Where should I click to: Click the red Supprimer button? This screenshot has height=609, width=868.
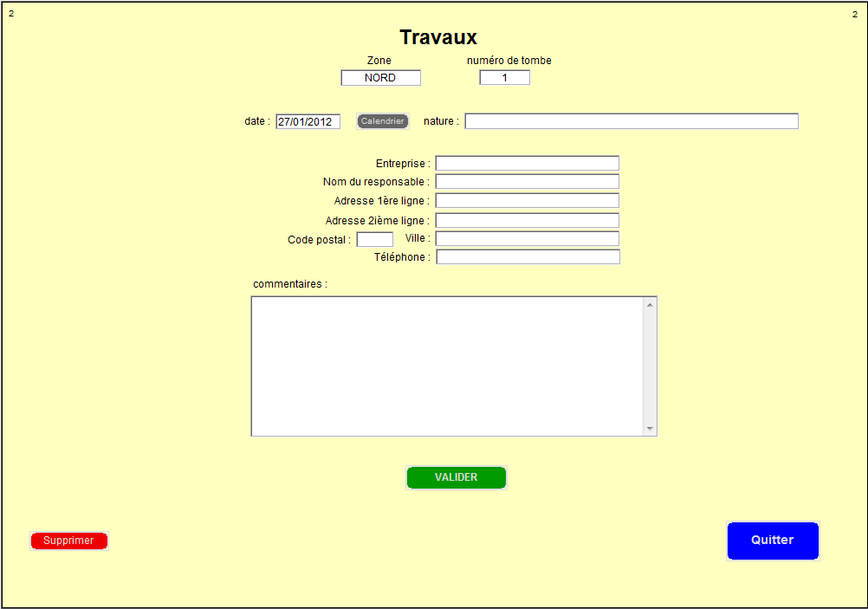point(68,541)
